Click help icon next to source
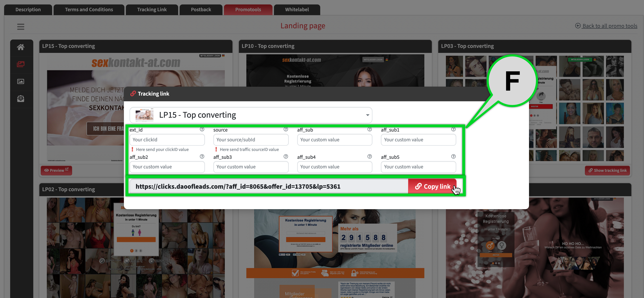644x298 pixels. click(286, 129)
